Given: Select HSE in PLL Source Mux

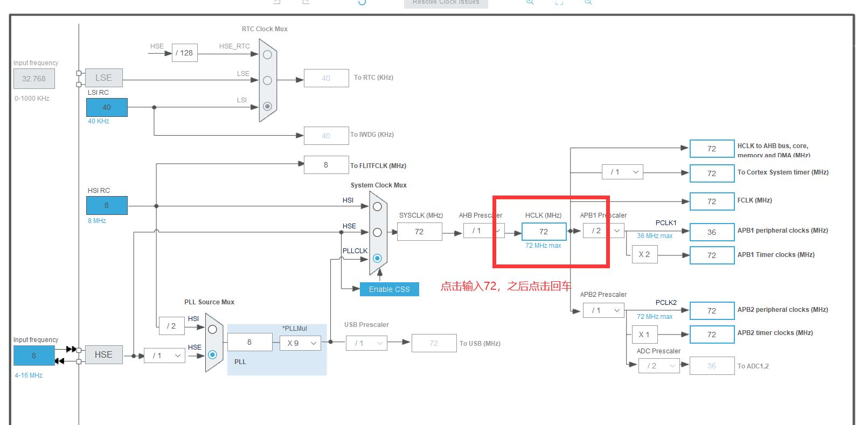Looking at the screenshot, I should click(x=212, y=354).
